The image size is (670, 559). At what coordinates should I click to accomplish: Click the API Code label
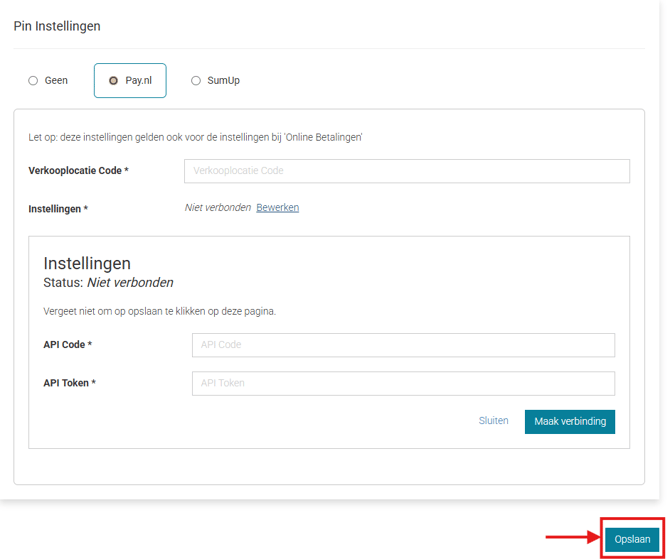point(68,345)
